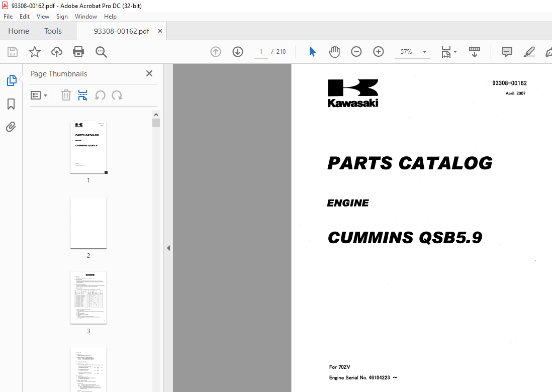Open the zoom level dropdown arrow
The width and height of the screenshot is (552, 392).
pyautogui.click(x=425, y=52)
